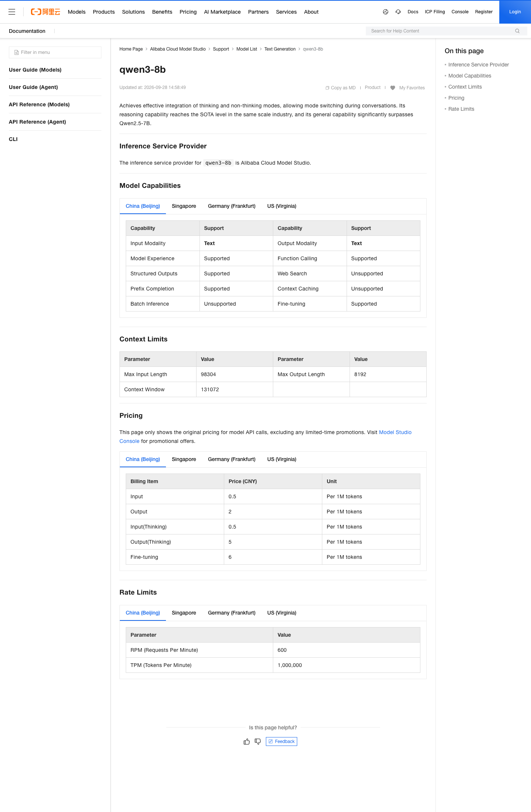The width and height of the screenshot is (531, 812).
Task: Jump to Rate Limits in page outline
Action: point(461,109)
